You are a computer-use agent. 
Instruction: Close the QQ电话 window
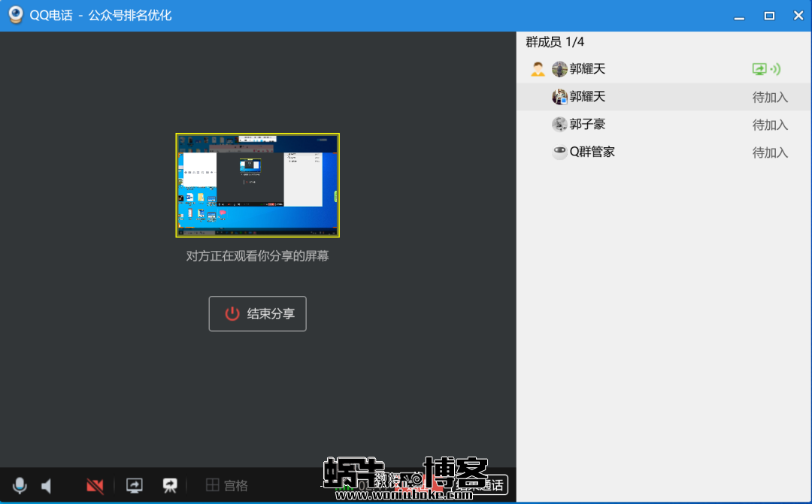(798, 16)
